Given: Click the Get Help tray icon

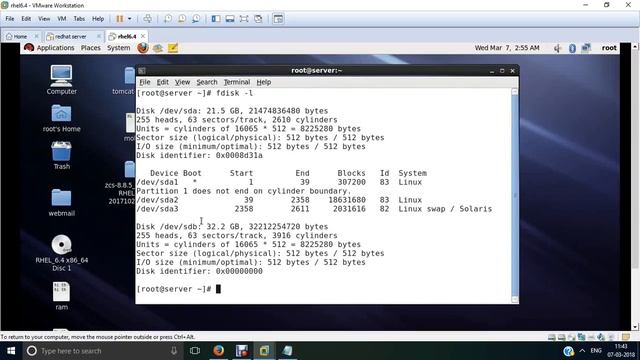Looking at the screenshot, I should tap(569, 351).
